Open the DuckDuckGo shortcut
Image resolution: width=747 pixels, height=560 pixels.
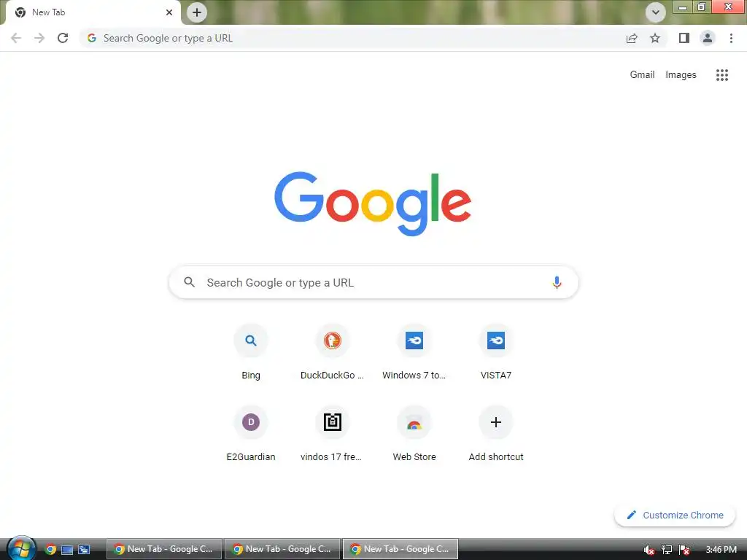point(333,353)
